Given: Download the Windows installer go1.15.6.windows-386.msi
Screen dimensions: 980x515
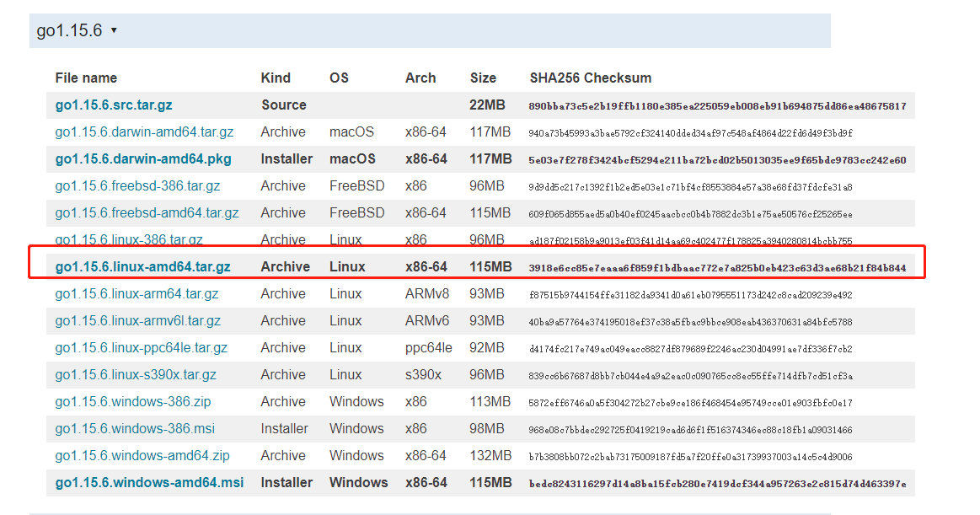Looking at the screenshot, I should coord(133,428).
